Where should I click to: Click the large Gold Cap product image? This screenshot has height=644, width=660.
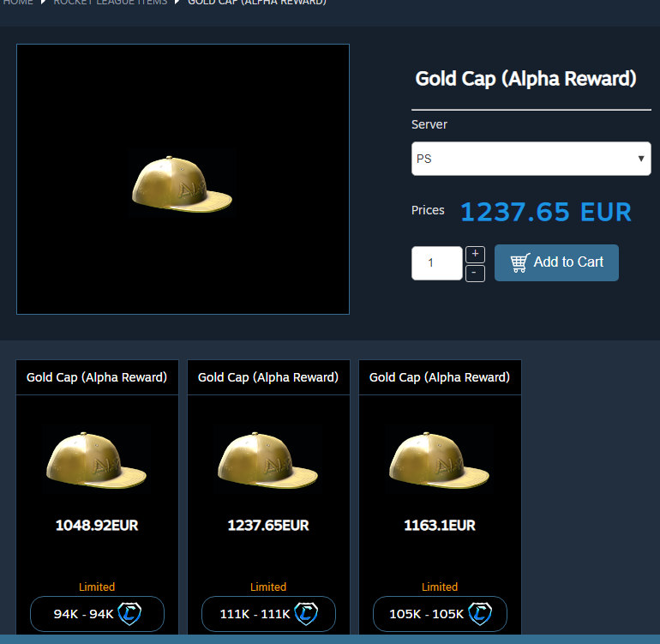[183, 179]
